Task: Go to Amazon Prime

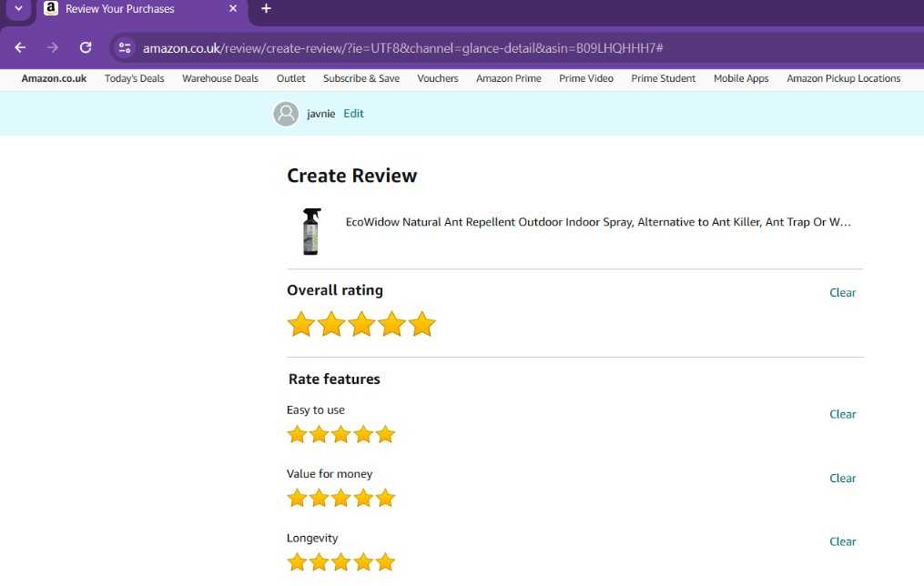Action: 509,78
